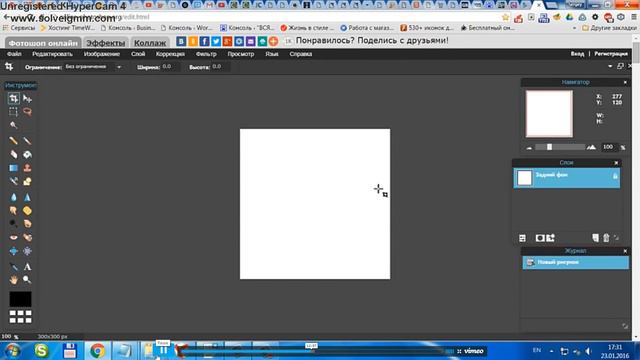Open the Chrome main menu
The image size is (640, 360).
pos(634,17)
